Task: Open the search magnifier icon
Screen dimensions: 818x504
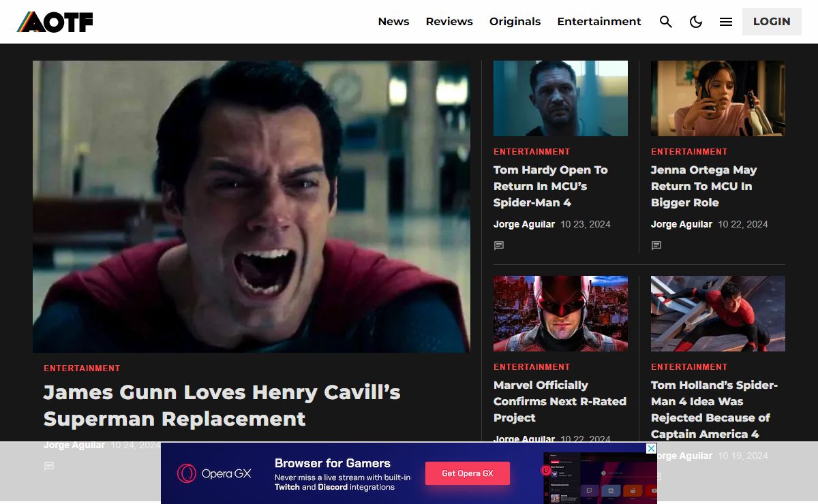Action: click(x=666, y=22)
